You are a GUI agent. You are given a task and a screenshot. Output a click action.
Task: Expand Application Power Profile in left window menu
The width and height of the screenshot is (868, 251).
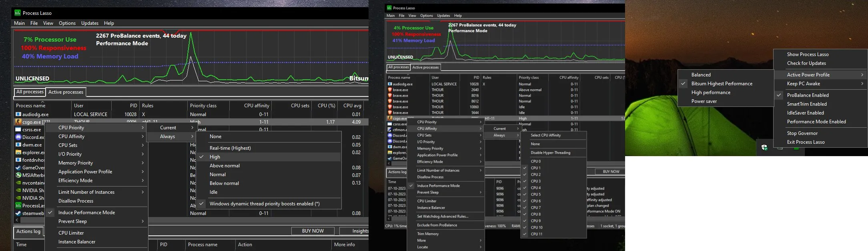point(96,172)
